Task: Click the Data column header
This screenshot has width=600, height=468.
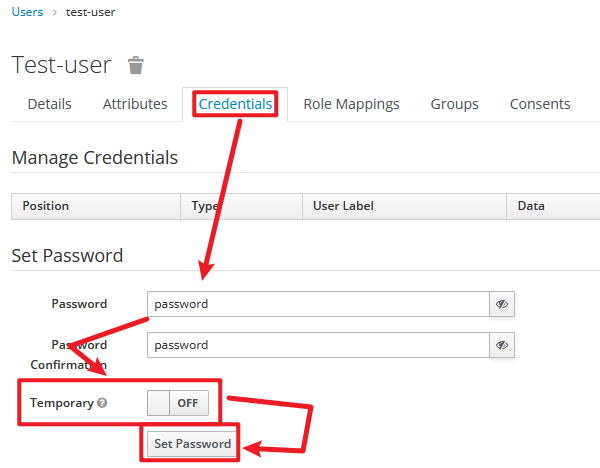Action: coord(553,206)
